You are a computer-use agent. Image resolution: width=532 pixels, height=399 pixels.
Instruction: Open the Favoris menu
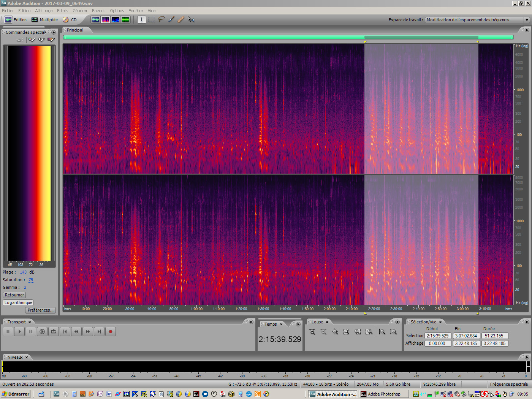98,11
